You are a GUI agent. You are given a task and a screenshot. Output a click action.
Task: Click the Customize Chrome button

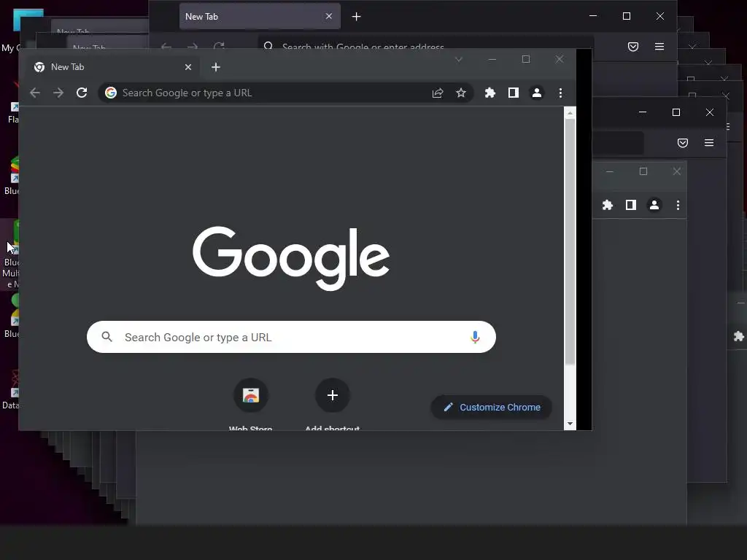(x=492, y=408)
